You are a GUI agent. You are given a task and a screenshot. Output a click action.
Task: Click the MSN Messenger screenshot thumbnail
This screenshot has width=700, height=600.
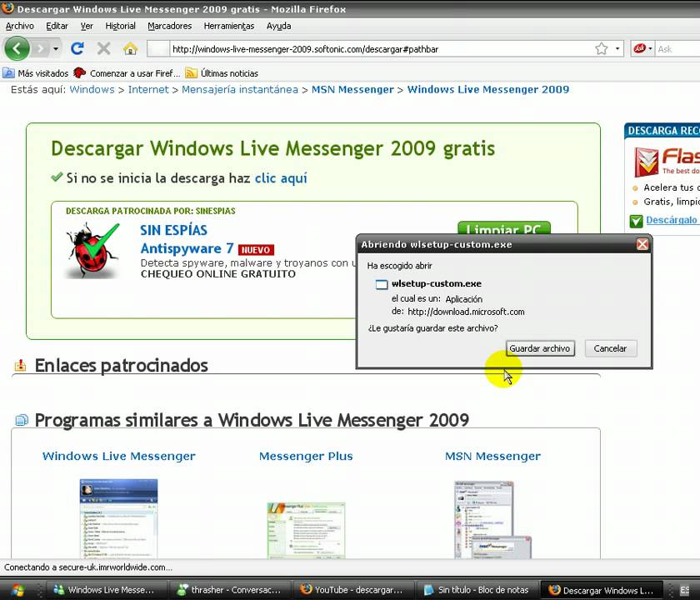(492, 520)
